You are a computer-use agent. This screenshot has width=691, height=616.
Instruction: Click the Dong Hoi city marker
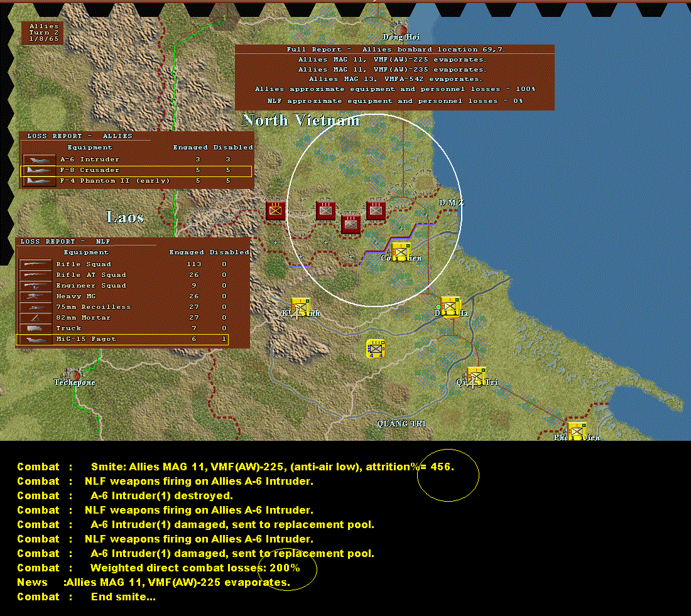(401, 31)
